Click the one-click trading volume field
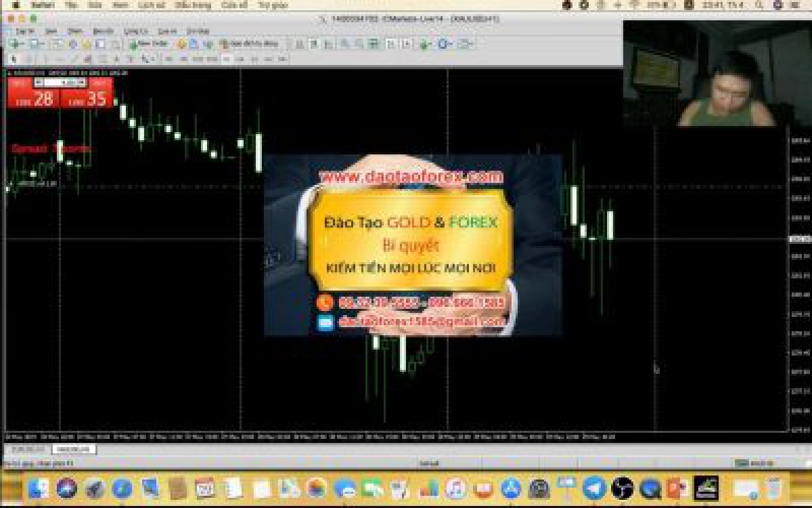 tap(60, 83)
